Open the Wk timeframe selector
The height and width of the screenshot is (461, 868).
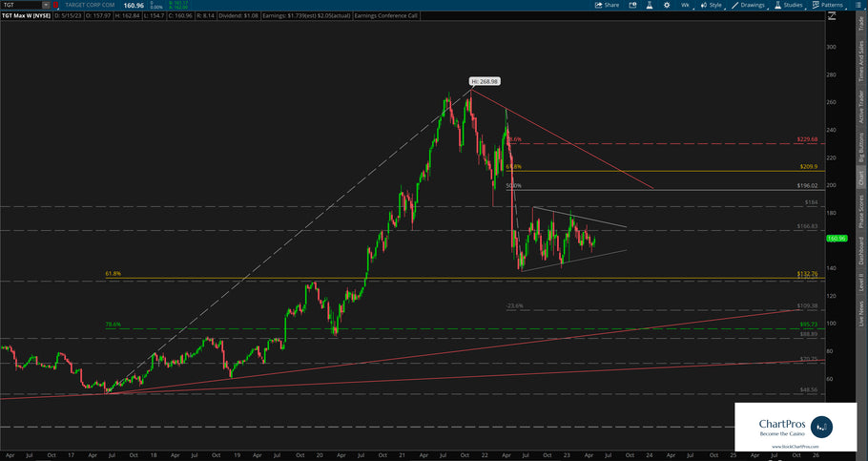685,5
